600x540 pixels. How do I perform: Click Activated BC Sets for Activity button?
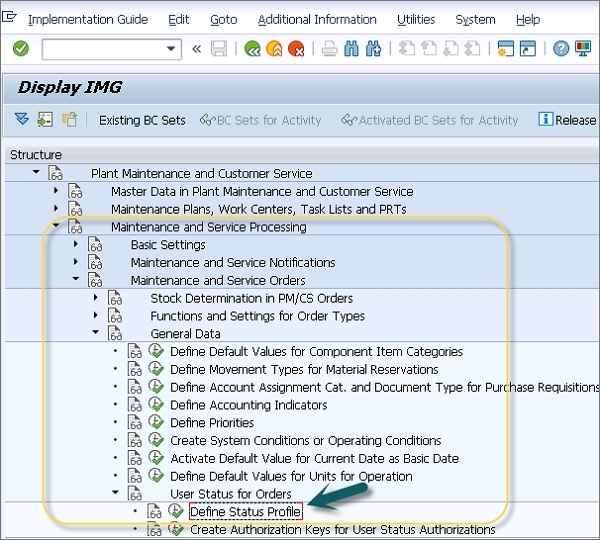429,121
